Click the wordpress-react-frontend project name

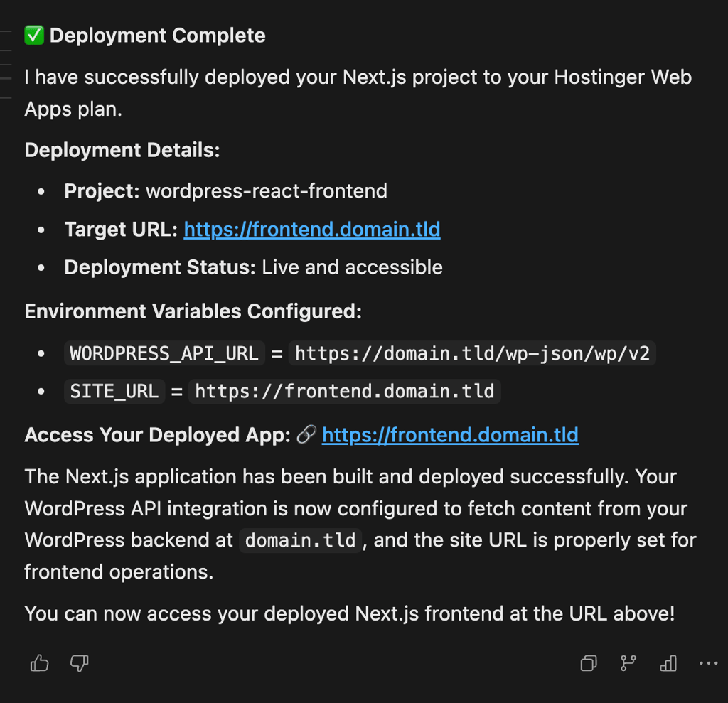[267, 191]
